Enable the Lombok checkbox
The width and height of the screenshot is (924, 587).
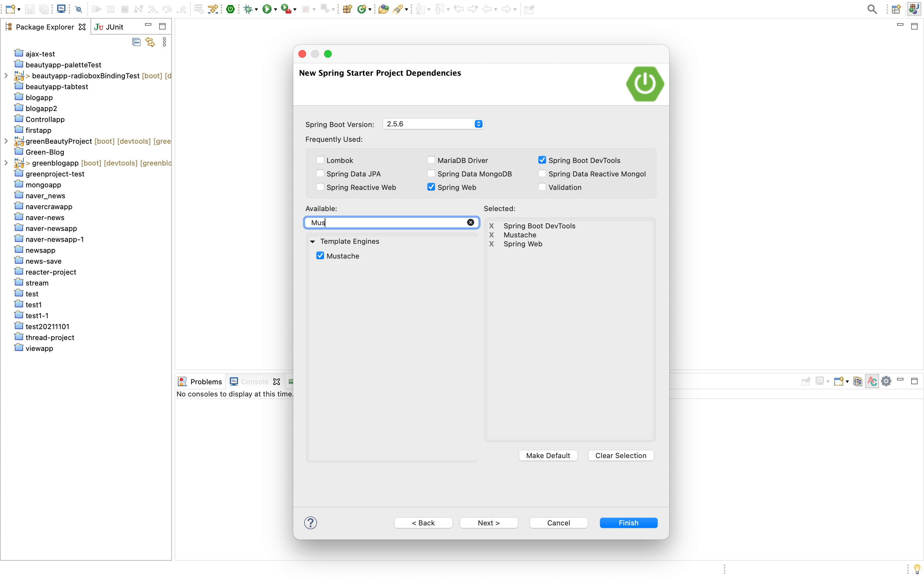click(x=320, y=160)
